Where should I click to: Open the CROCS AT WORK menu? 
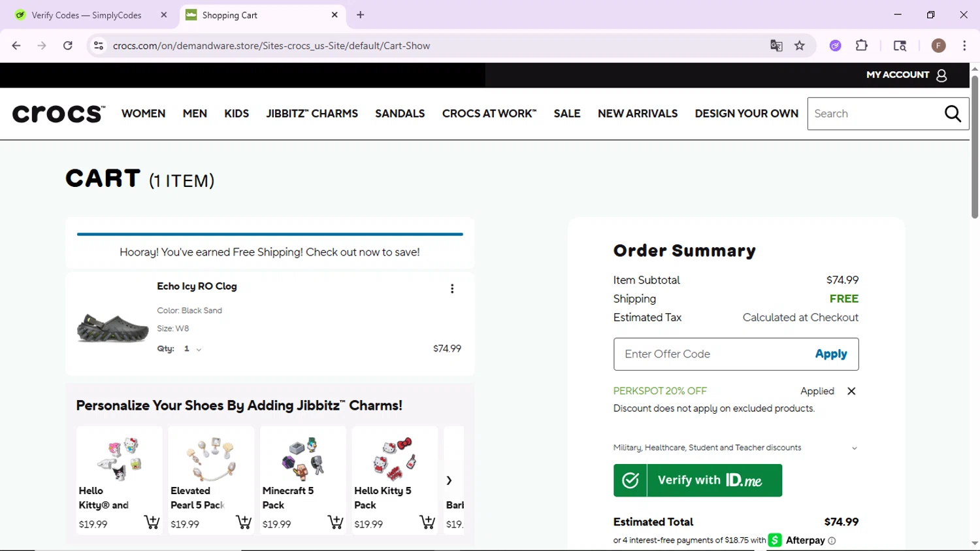pyautogui.click(x=489, y=114)
